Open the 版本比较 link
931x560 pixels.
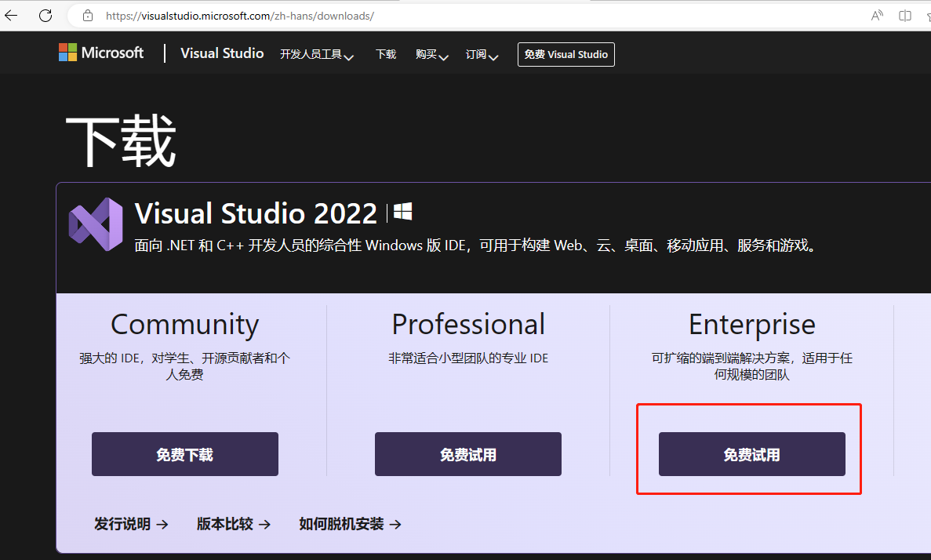(234, 524)
